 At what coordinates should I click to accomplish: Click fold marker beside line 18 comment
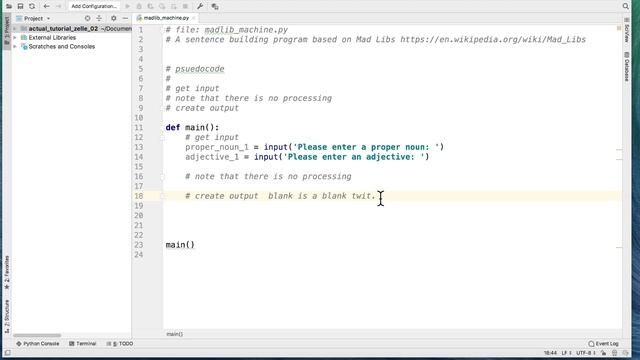[x=162, y=196]
